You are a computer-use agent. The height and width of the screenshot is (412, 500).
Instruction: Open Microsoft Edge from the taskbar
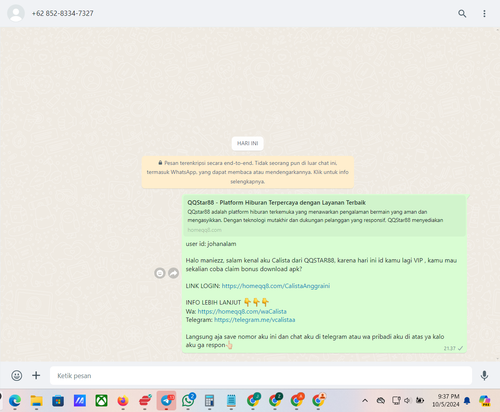(15, 400)
